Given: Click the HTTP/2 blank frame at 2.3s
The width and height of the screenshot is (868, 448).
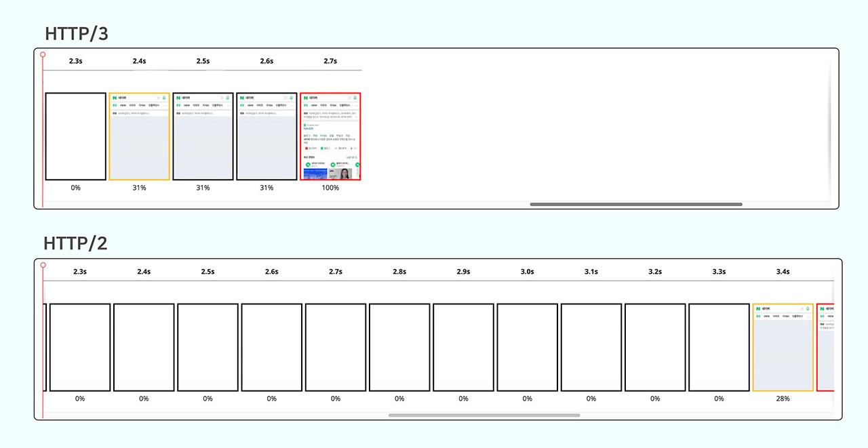Looking at the screenshot, I should 80,347.
